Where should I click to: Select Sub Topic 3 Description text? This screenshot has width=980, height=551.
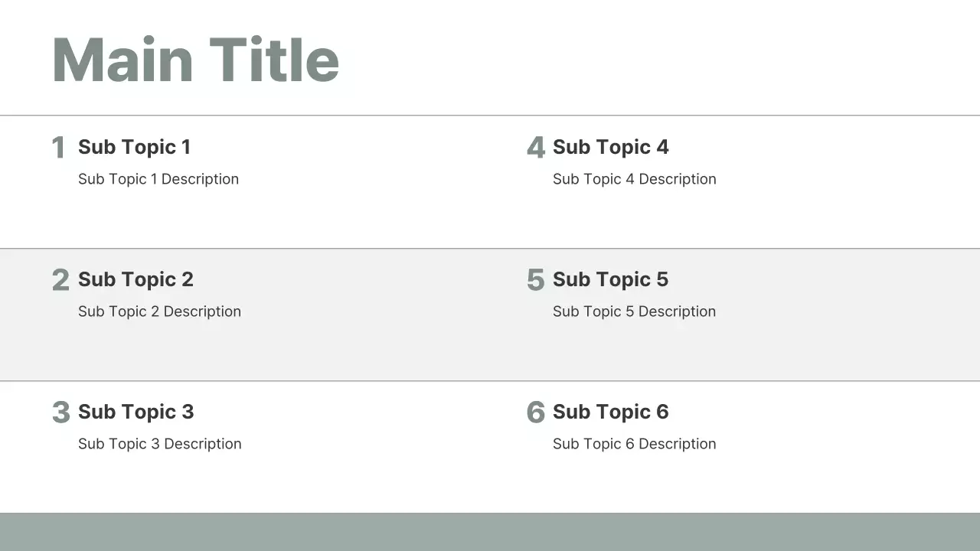159,444
